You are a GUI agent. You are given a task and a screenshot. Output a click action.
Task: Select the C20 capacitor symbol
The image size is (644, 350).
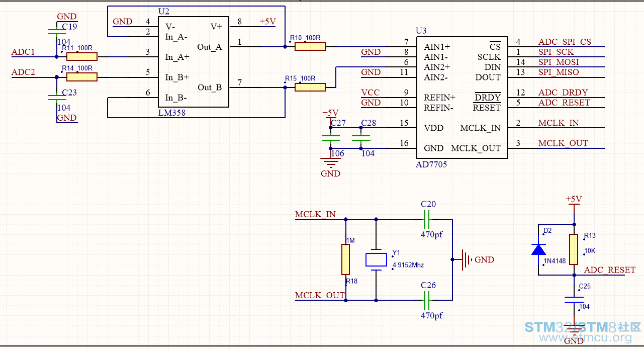point(427,219)
